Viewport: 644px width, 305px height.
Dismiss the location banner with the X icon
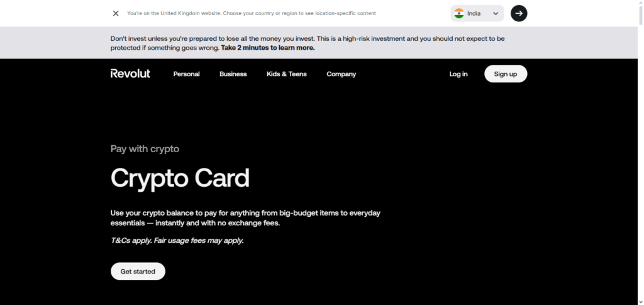(116, 13)
